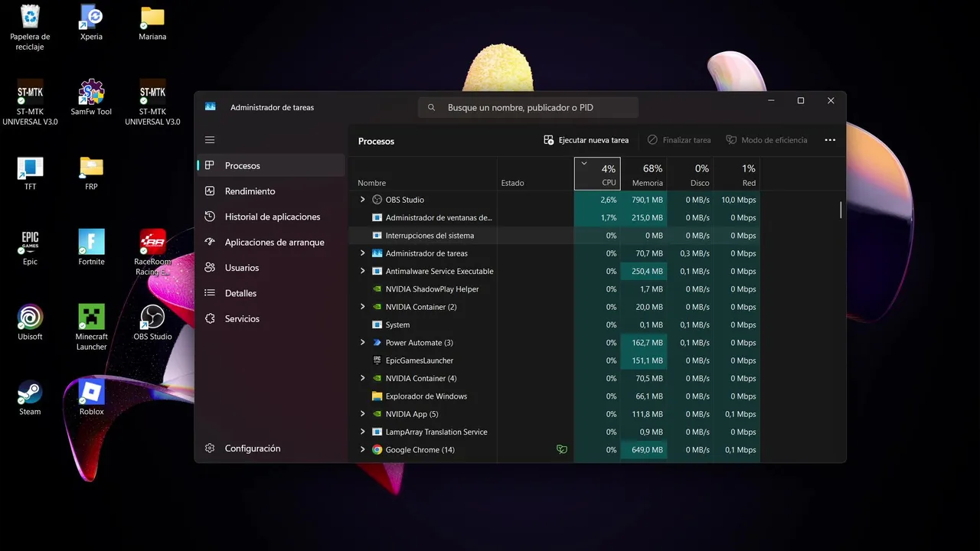Expand the OBS Studio process group
The width and height of the screenshot is (980, 551).
point(363,200)
